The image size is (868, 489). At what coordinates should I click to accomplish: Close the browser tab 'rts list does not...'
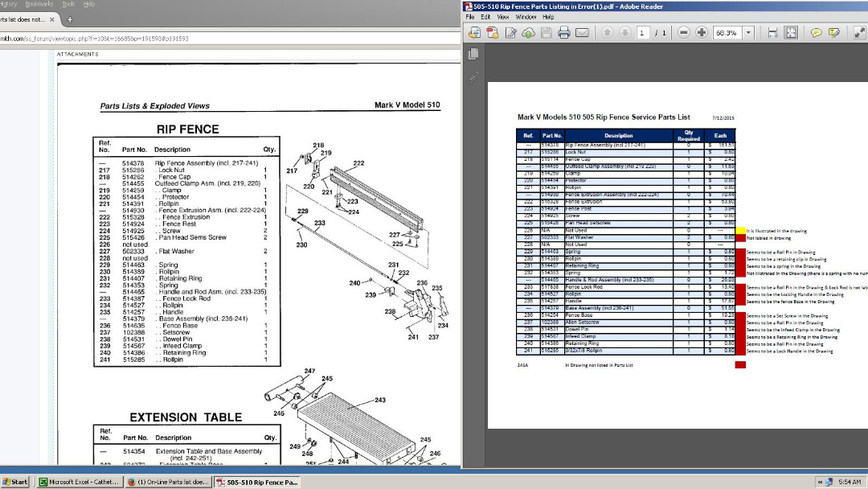(x=52, y=19)
